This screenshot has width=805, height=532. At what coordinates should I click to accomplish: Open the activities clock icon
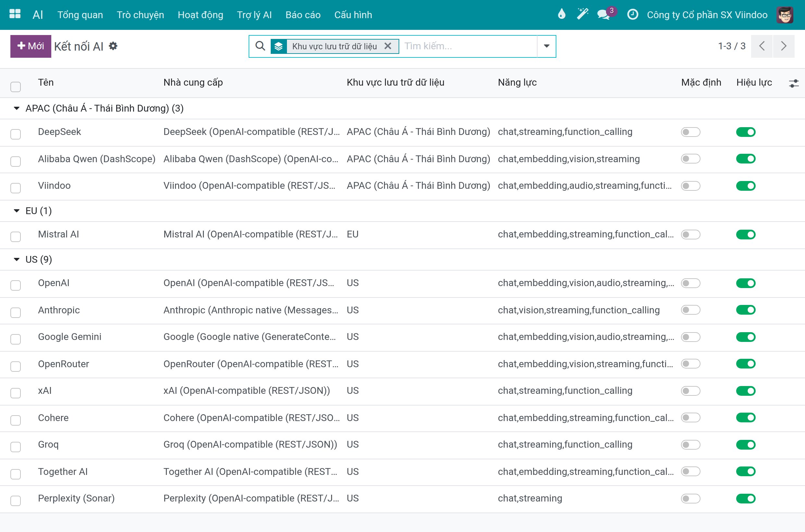[633, 14]
